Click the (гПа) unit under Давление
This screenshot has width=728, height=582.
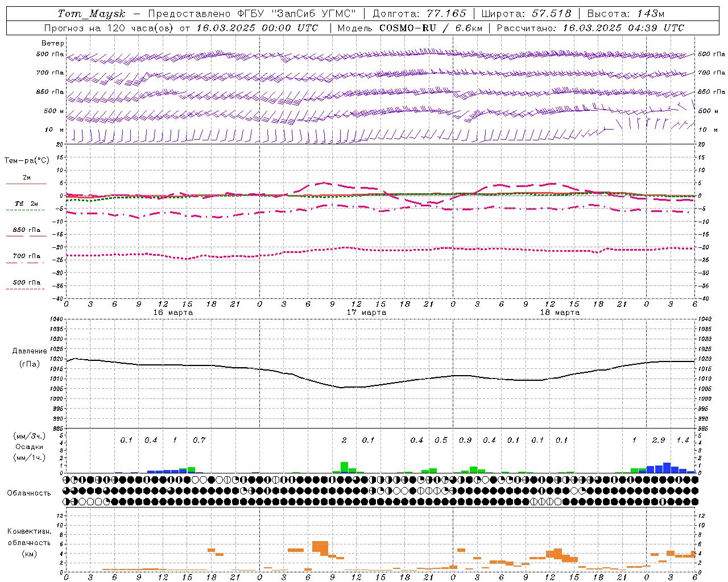[30, 364]
